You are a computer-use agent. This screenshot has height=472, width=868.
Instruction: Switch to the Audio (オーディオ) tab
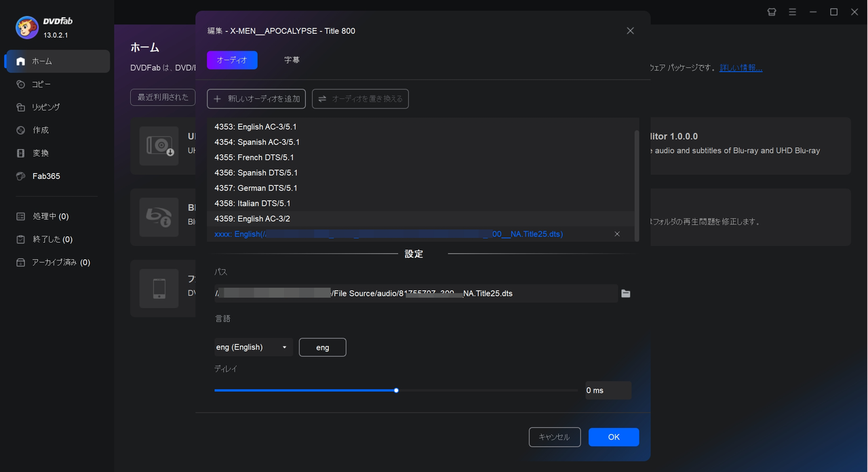click(x=232, y=60)
